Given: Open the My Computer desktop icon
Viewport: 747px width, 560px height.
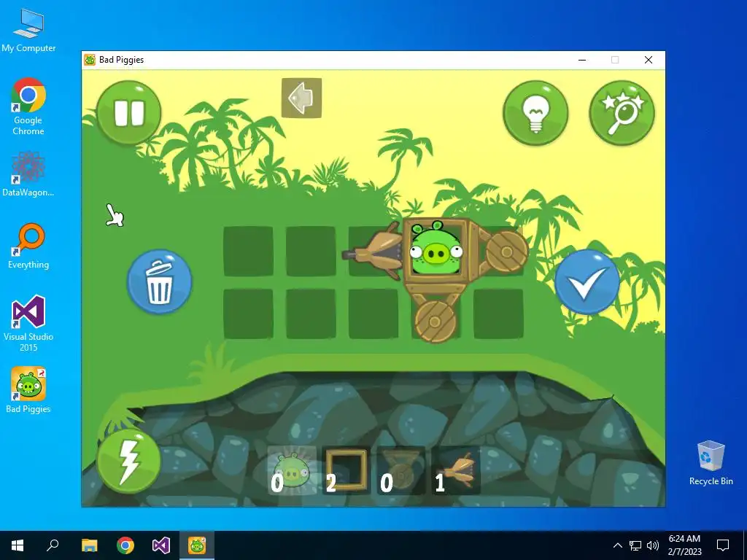Looking at the screenshot, I should pyautogui.click(x=28, y=31).
